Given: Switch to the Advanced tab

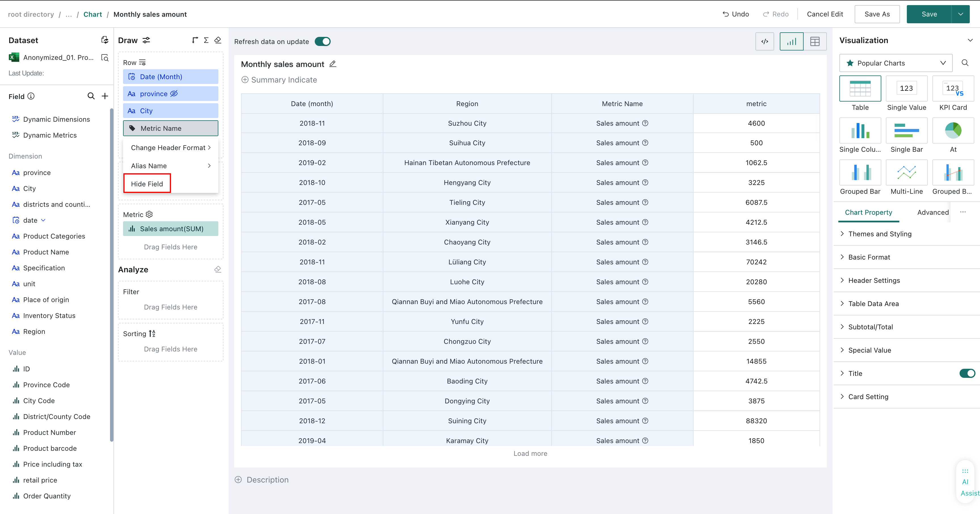Looking at the screenshot, I should pyautogui.click(x=933, y=212).
